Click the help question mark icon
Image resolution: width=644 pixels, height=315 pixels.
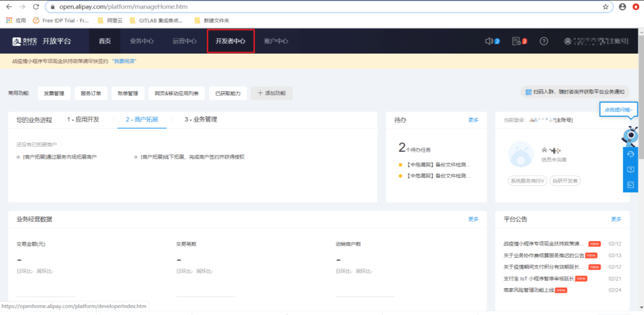coord(544,41)
